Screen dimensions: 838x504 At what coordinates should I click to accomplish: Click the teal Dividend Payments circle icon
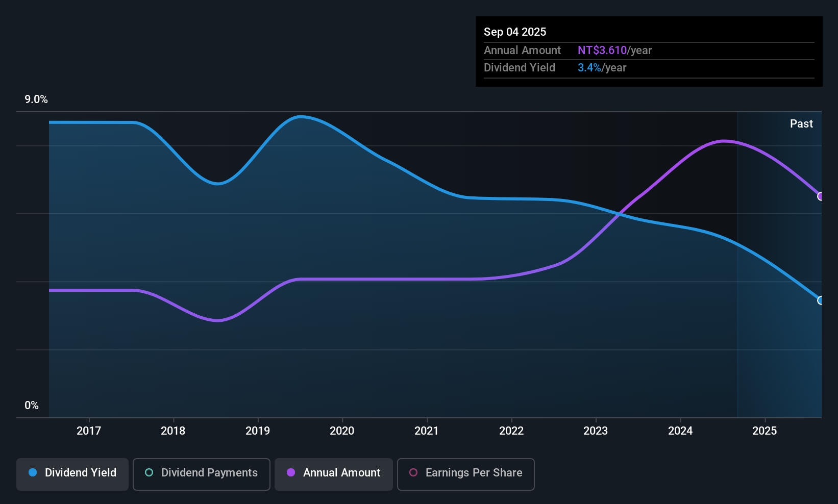pos(149,472)
